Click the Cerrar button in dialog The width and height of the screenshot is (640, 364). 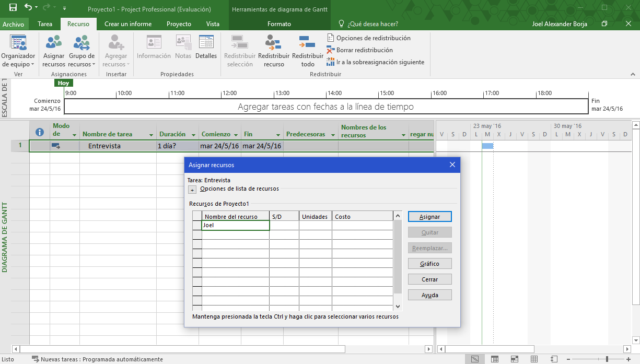[x=429, y=279]
